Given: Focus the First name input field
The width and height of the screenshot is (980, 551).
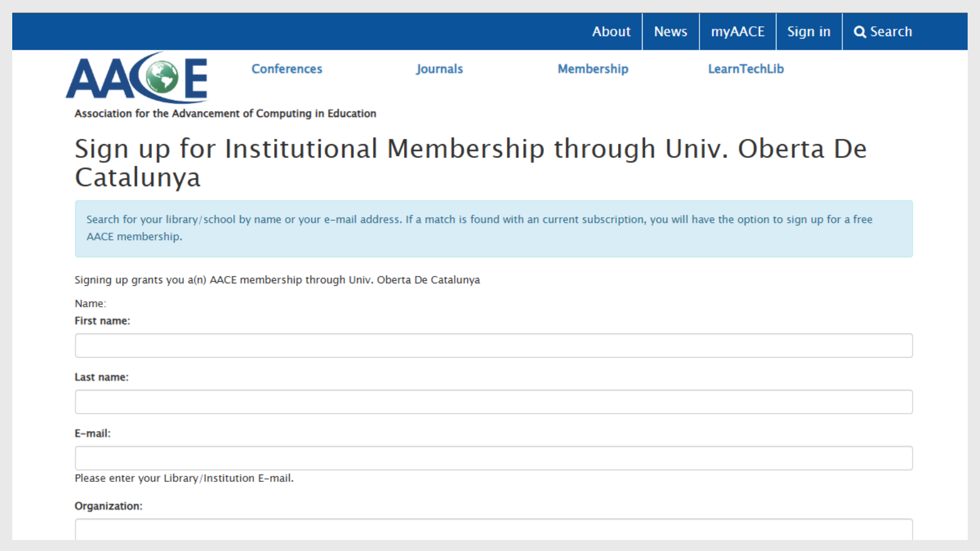Looking at the screenshot, I should [494, 345].
